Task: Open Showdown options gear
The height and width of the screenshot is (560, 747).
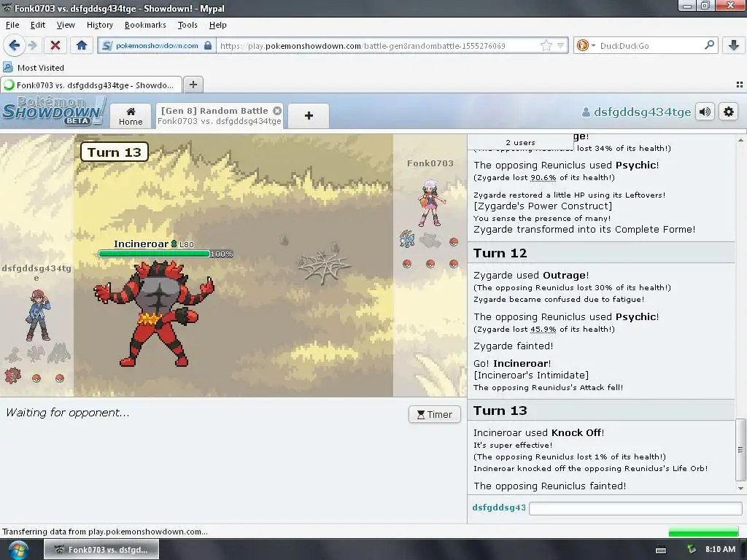Action: tap(729, 112)
